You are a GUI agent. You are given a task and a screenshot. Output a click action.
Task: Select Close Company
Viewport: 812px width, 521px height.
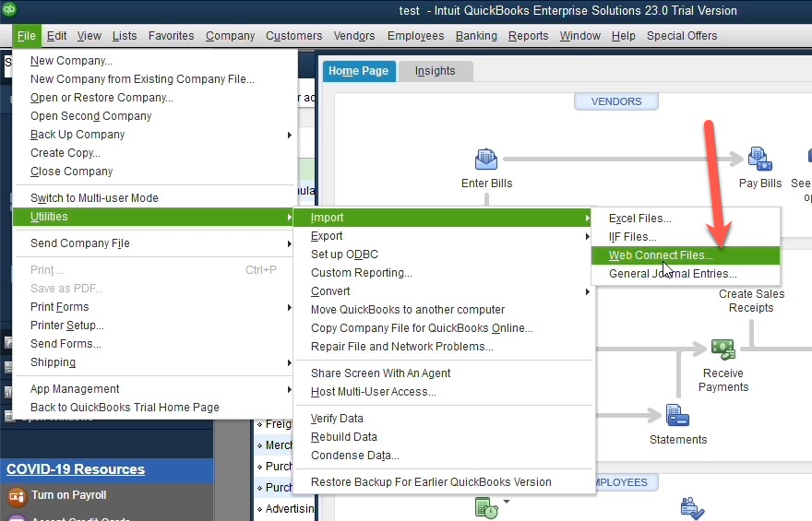coord(155,172)
